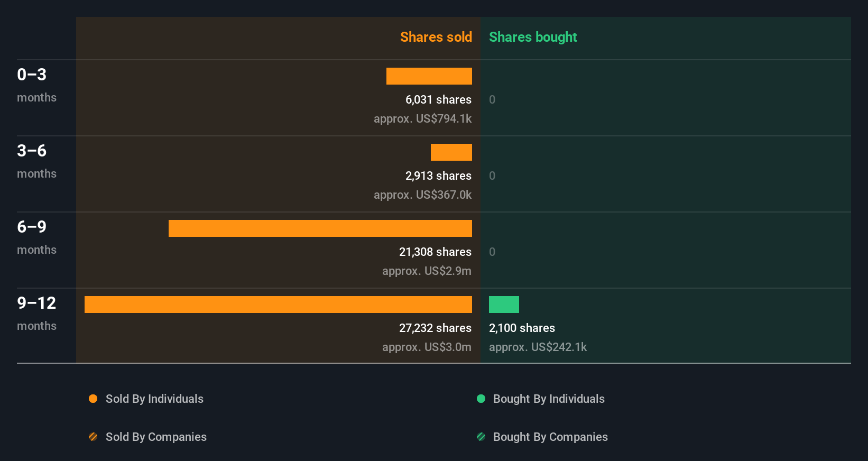868x461 pixels.
Task: Click the zero bought value in 6–9 months row
Action: [492, 252]
